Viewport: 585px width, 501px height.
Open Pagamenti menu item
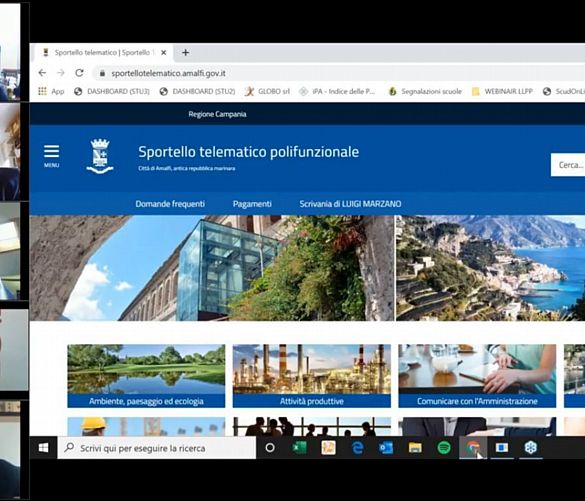pyautogui.click(x=252, y=204)
